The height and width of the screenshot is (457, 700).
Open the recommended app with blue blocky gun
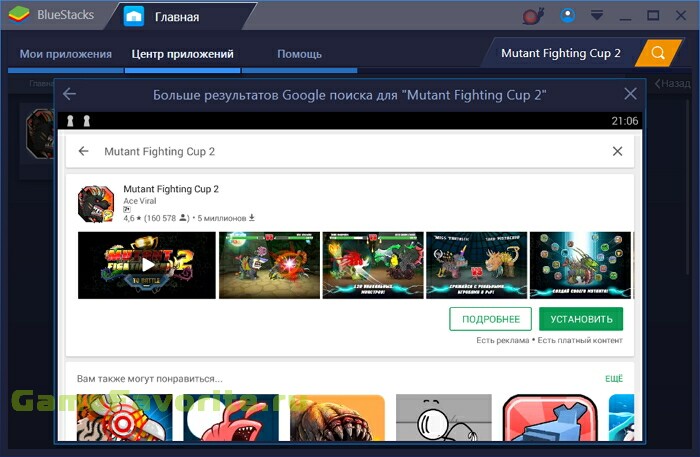550,418
